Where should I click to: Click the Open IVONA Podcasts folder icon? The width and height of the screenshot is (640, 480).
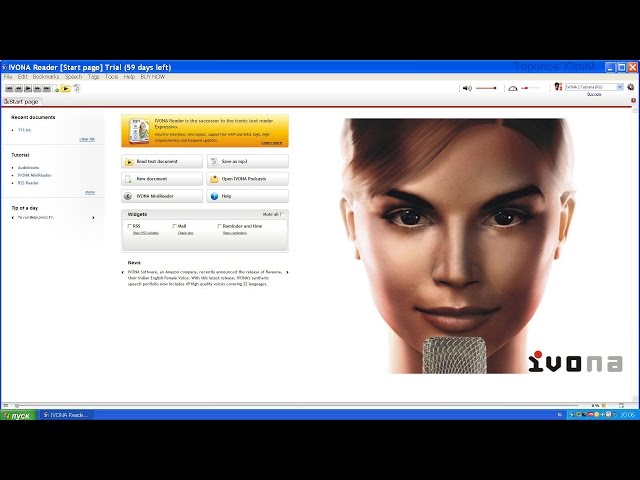(214, 179)
